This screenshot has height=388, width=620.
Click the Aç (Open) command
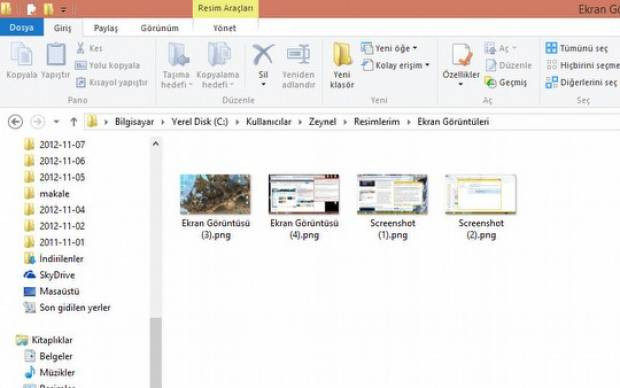point(501,48)
